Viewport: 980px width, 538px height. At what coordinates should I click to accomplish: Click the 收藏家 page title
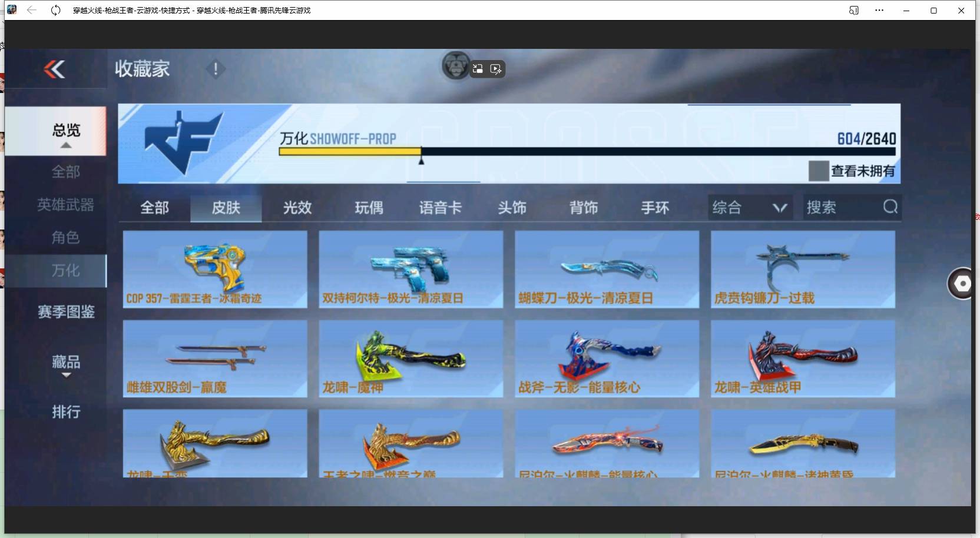click(x=142, y=69)
